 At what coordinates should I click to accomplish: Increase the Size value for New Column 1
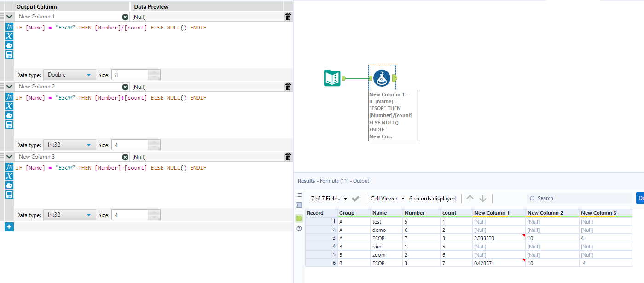tap(154, 72)
